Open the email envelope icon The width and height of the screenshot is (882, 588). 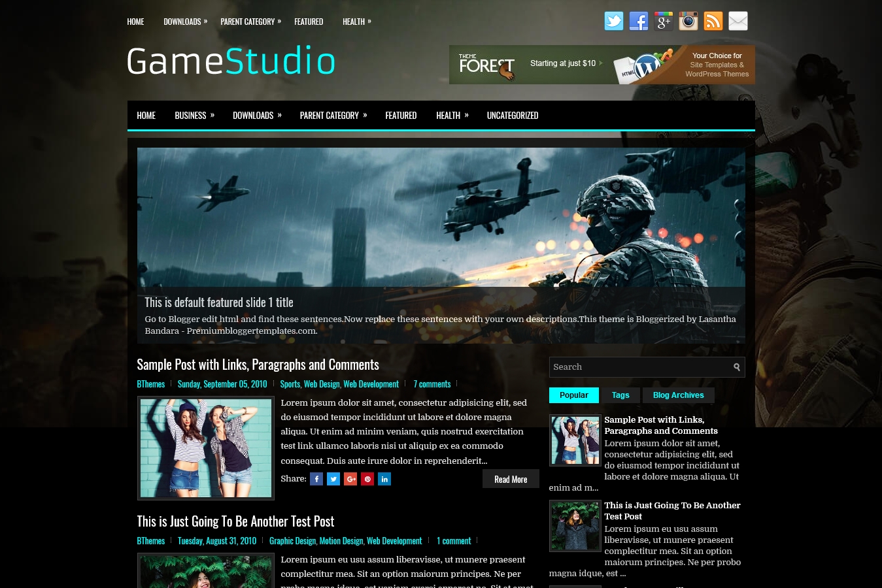coord(738,21)
